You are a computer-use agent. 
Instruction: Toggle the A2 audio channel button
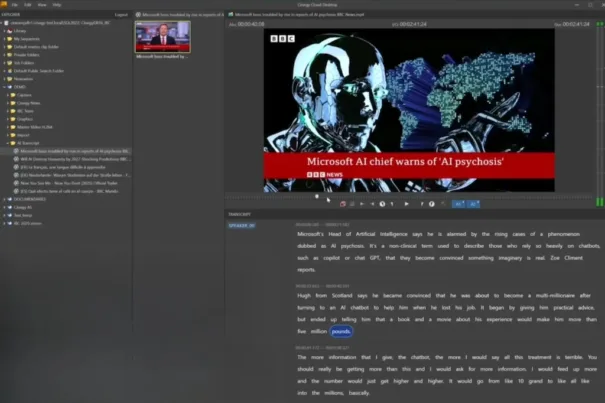(473, 204)
